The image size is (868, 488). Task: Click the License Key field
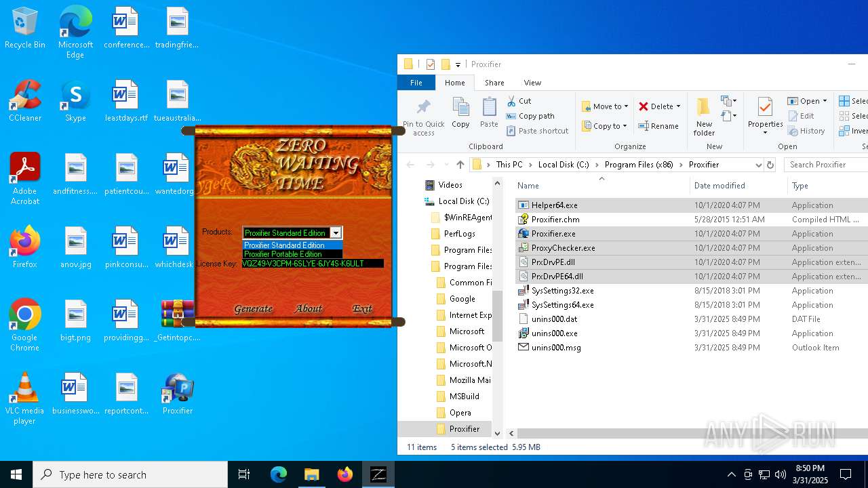(x=313, y=264)
